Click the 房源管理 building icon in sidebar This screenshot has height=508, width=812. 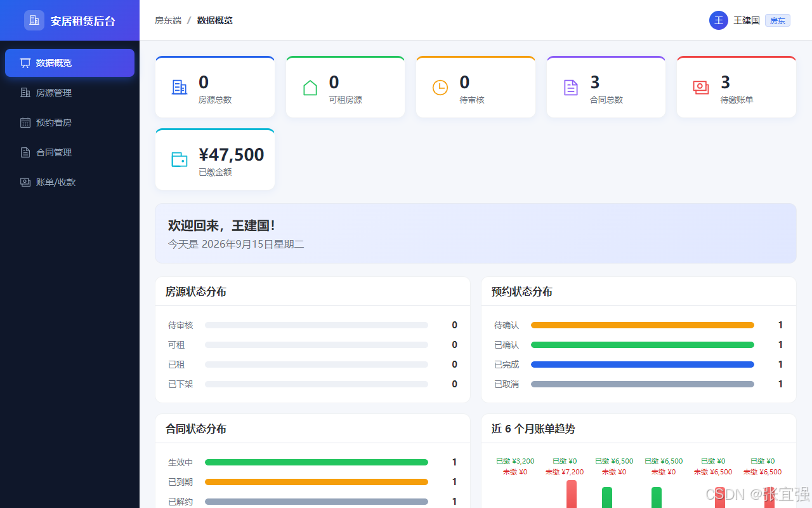coord(25,93)
